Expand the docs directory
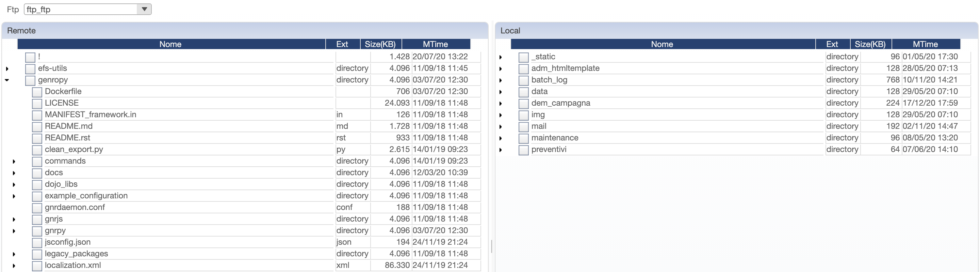Viewport: 980px width, 272px height. pyautogui.click(x=14, y=173)
